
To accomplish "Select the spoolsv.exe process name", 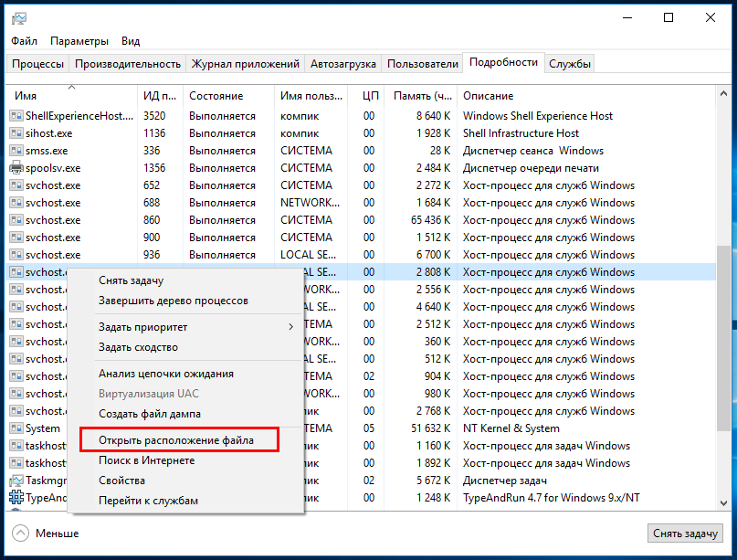I will point(53,168).
